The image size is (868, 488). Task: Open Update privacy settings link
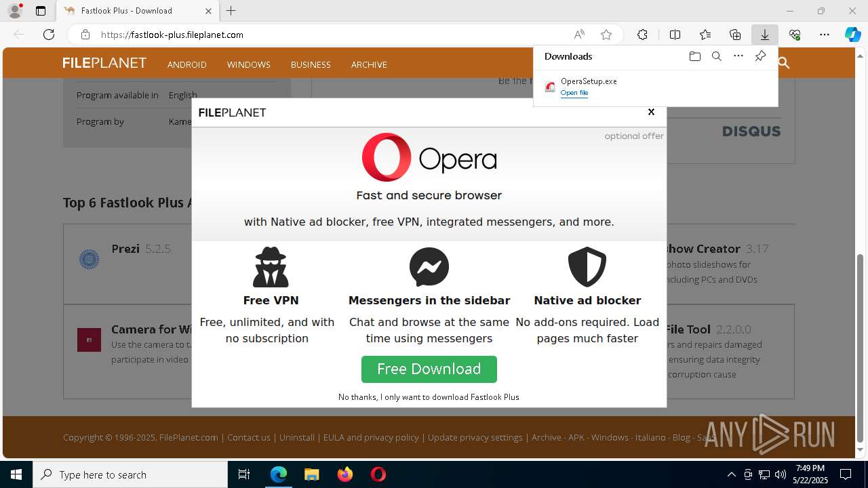tap(475, 437)
